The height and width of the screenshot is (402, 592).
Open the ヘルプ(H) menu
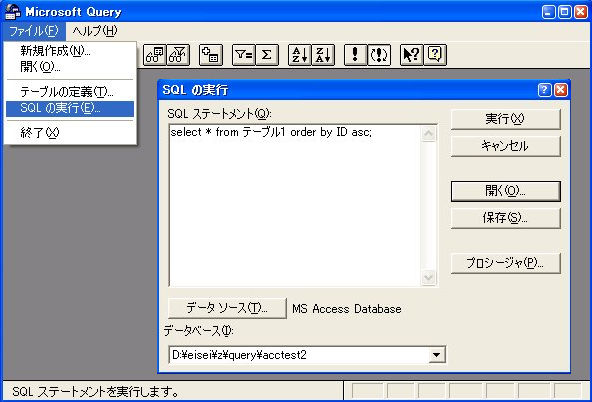click(x=95, y=31)
